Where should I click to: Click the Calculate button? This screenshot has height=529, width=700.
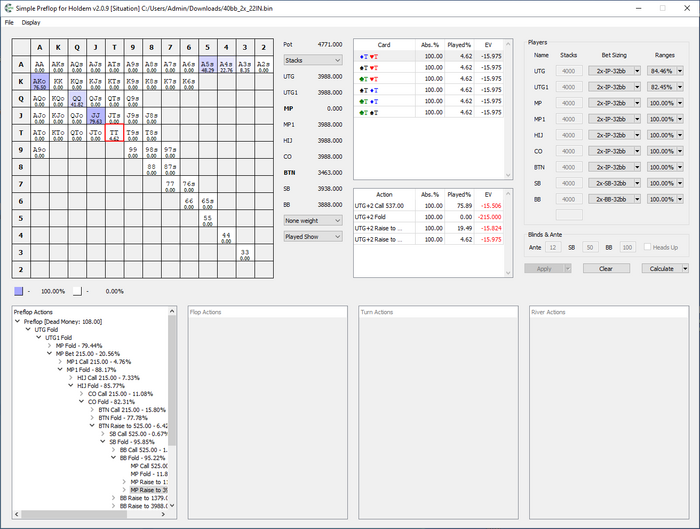tap(662, 268)
